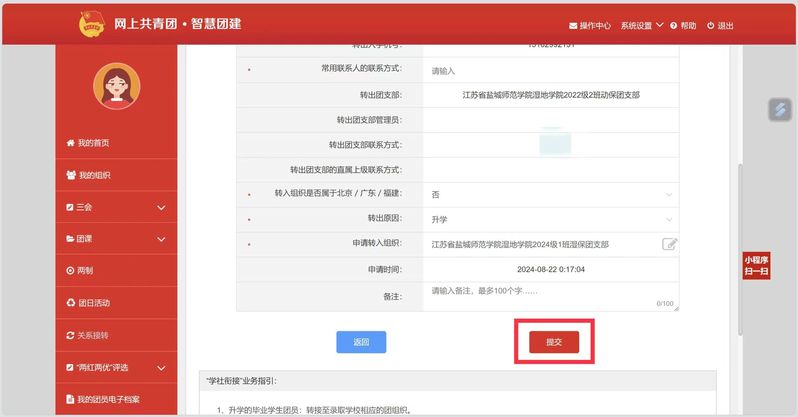This screenshot has width=798, height=417.
Task: Open the 小程序扫一扫 side badge
Action: coord(755,265)
